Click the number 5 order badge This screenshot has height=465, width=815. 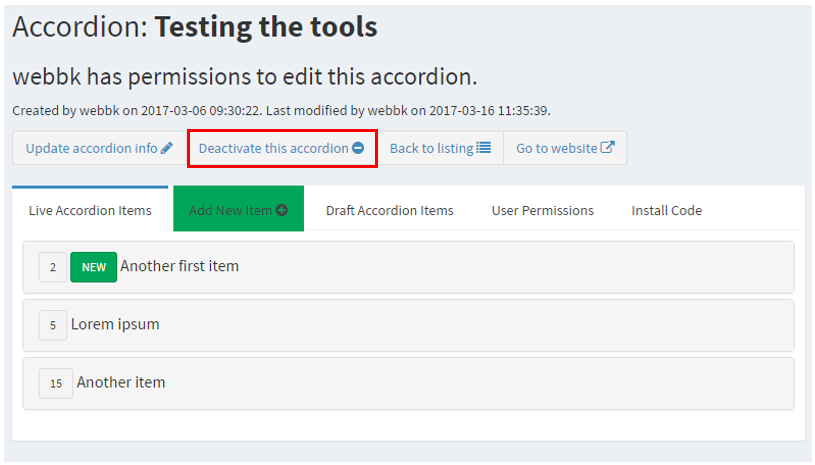coord(52,325)
